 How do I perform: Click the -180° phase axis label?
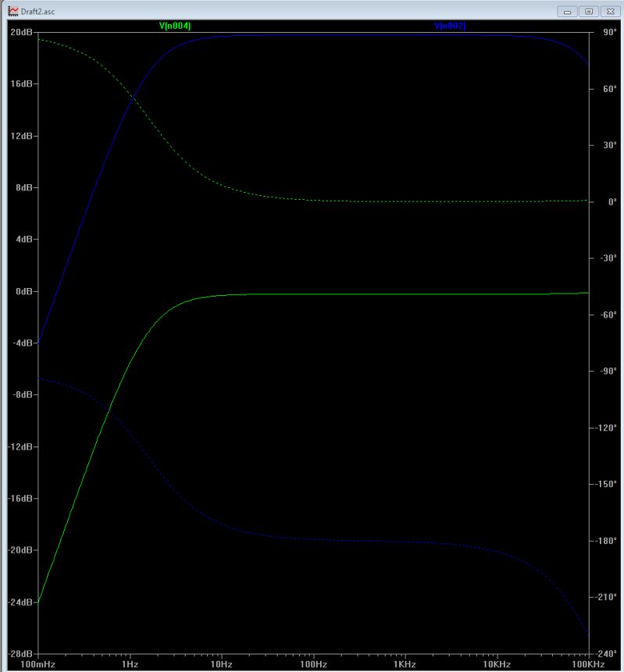[x=605, y=541]
